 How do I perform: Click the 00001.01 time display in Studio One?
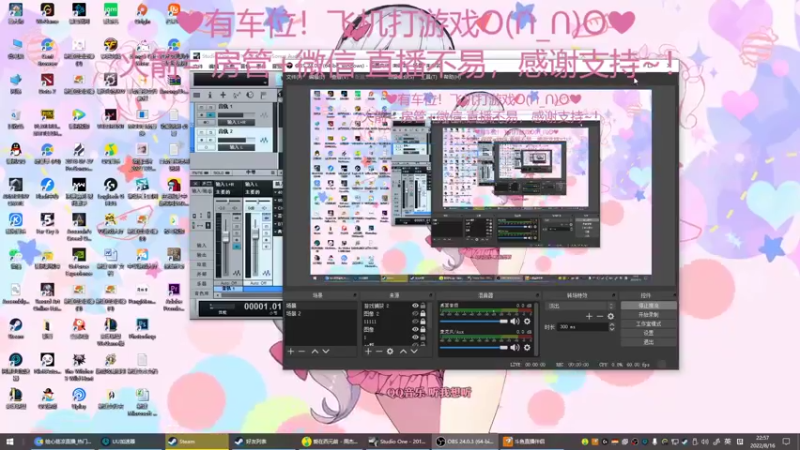click(x=262, y=307)
